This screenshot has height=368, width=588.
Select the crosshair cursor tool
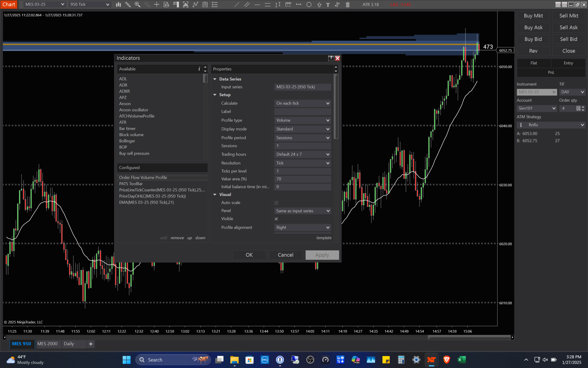coord(156,5)
